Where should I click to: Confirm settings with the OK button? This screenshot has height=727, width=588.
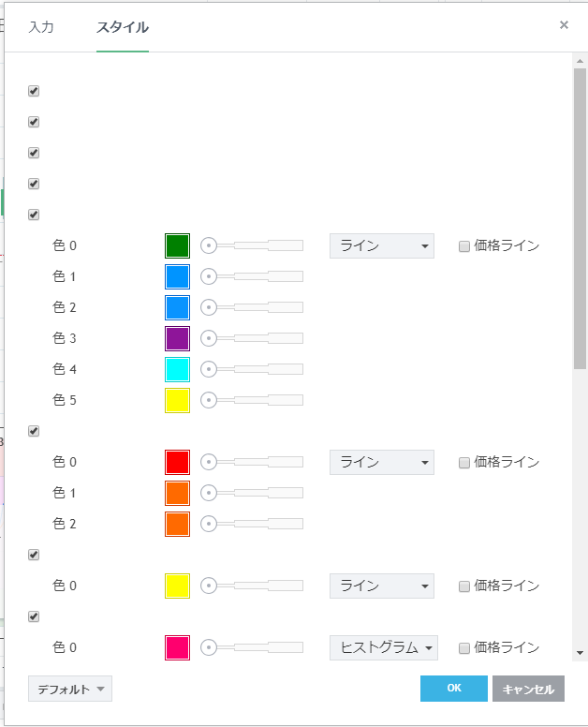click(x=453, y=689)
